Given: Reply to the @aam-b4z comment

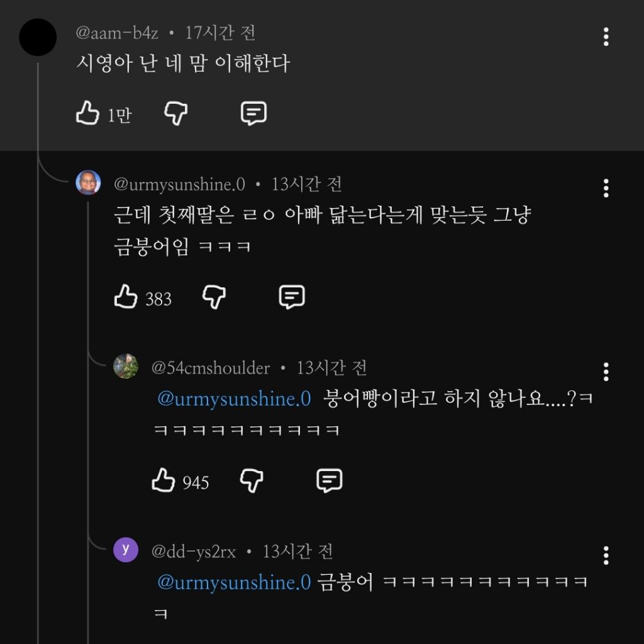Looking at the screenshot, I should click(x=253, y=114).
